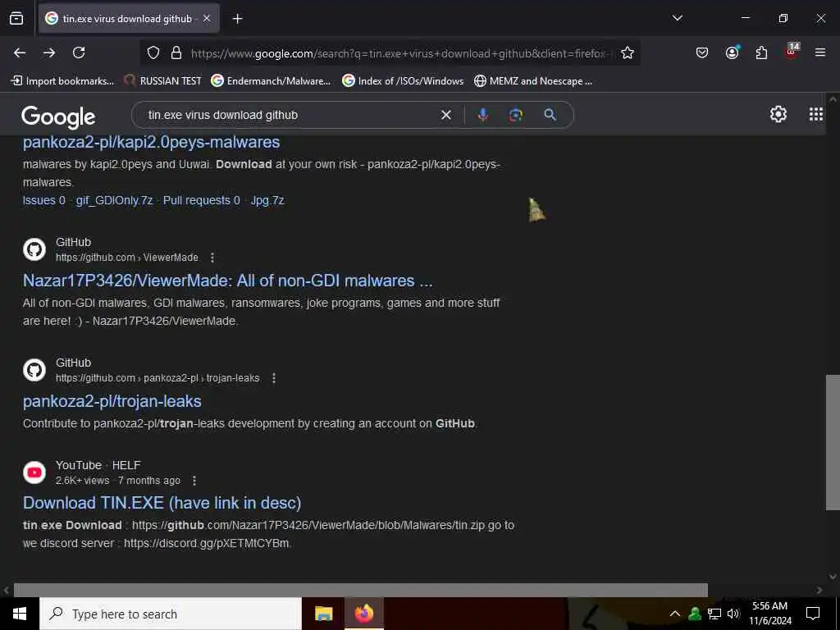
Task: Open Firefox application hamburger menu
Action: (820, 52)
